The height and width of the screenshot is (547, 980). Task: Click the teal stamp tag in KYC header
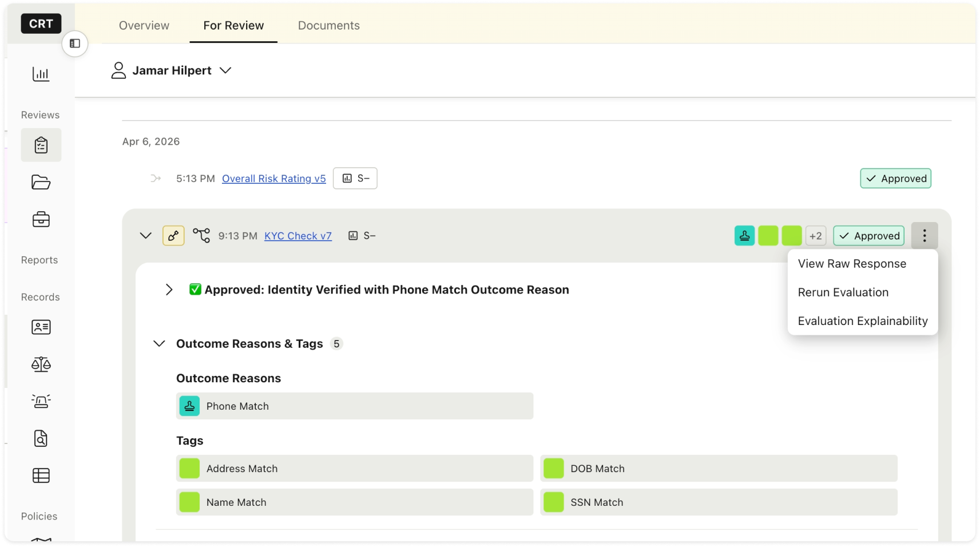click(x=745, y=236)
